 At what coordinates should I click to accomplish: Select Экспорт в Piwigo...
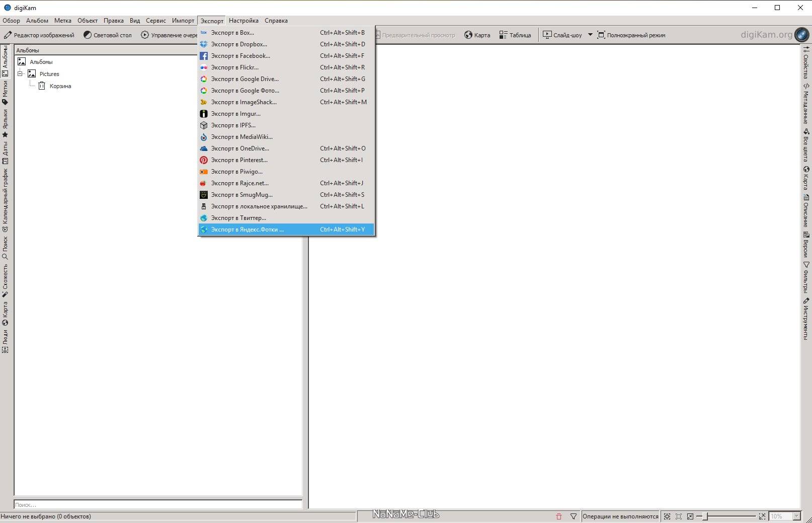point(286,172)
